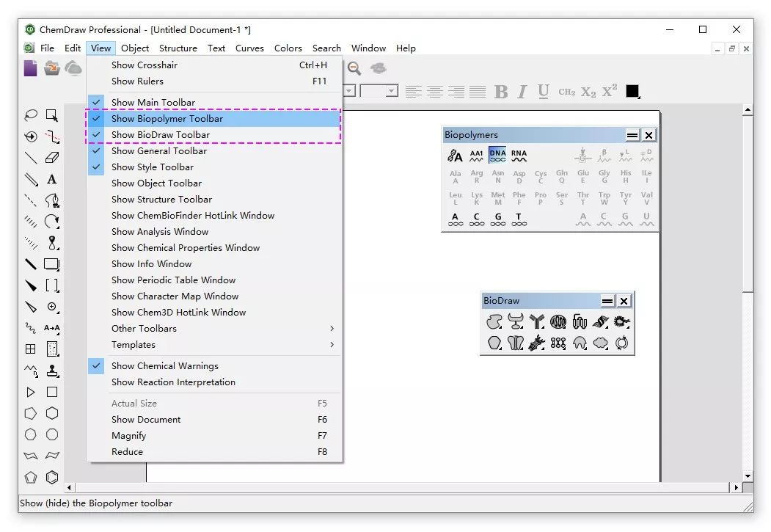Expand the Templates submenu
This screenshot has width=771, height=532.
tap(214, 345)
